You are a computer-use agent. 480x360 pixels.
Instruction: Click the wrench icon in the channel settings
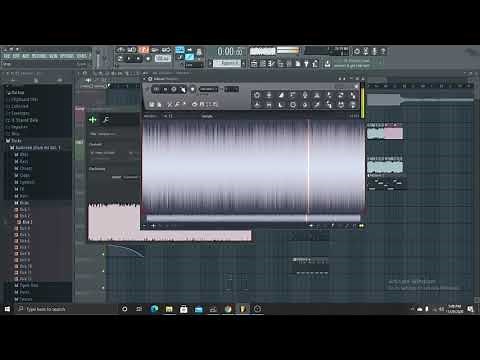point(106,120)
